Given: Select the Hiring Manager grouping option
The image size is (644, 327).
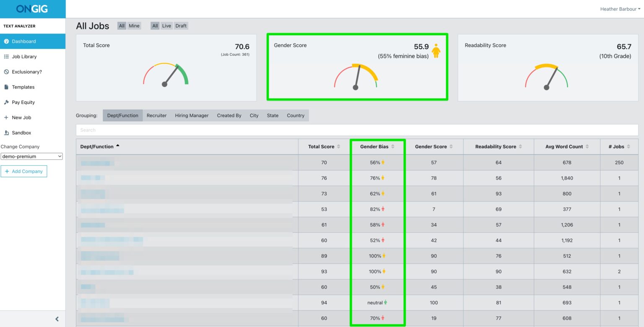Looking at the screenshot, I should coord(191,115).
